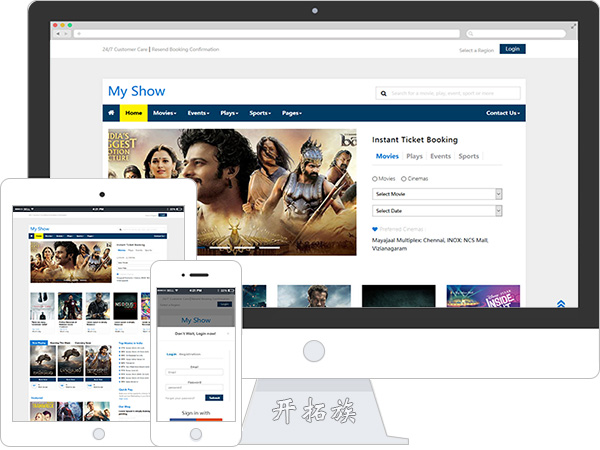Expand the Events menu in navbar

[x=198, y=113]
